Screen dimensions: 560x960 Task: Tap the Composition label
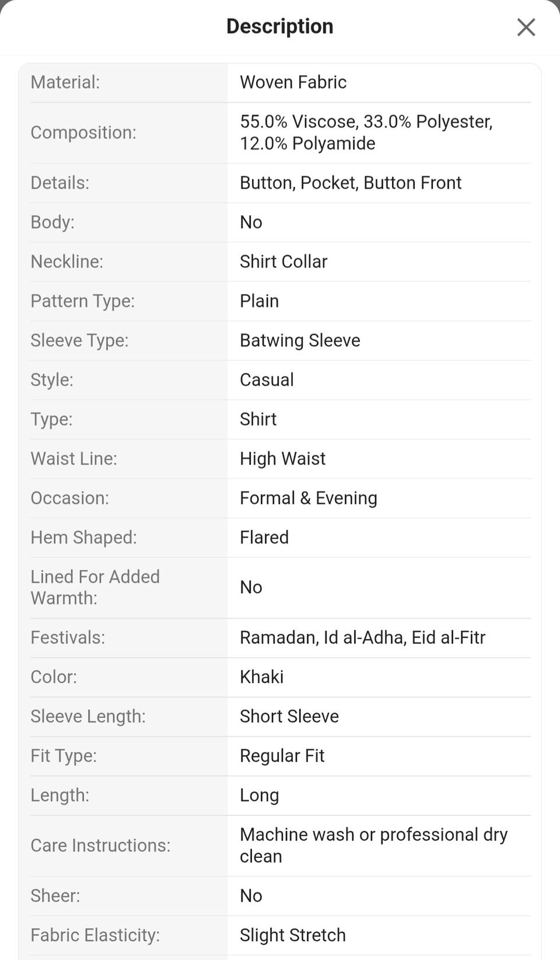point(83,132)
